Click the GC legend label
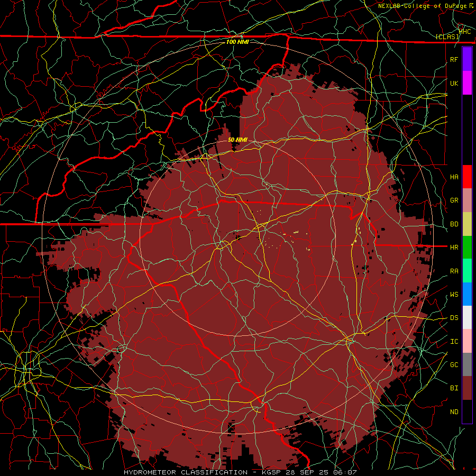 (x=454, y=364)
